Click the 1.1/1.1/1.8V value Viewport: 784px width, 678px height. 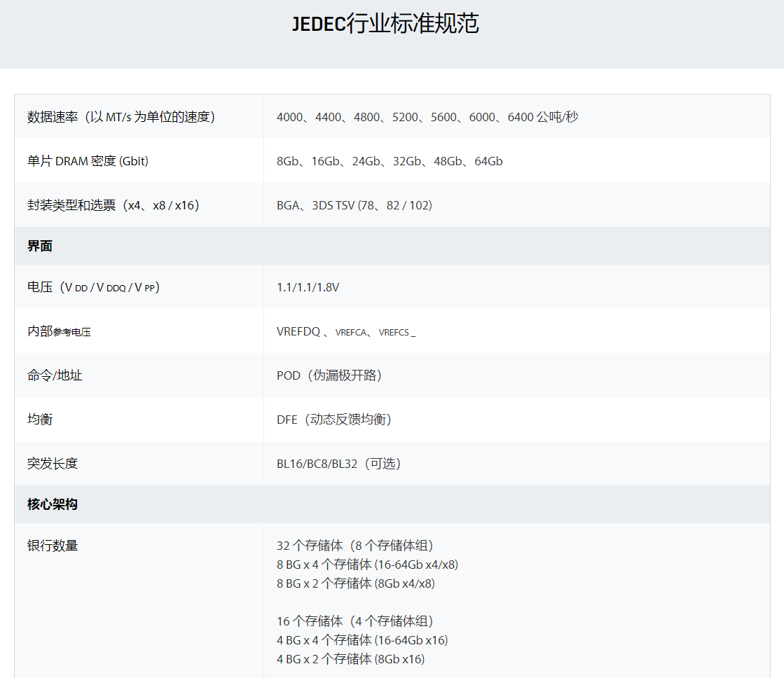click(x=308, y=287)
